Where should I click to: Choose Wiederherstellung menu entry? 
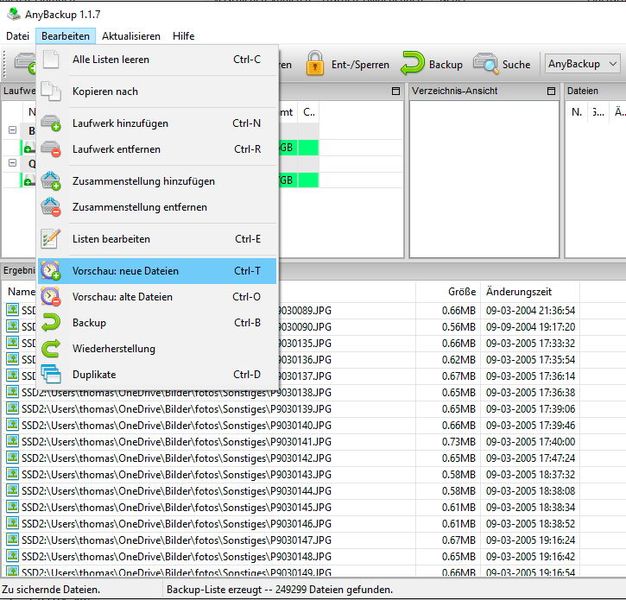tap(157, 349)
